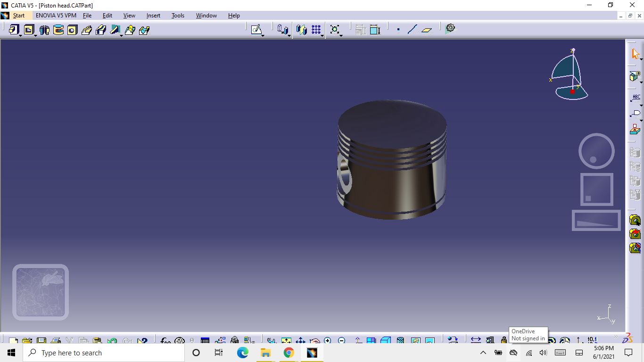Click the OneDrive Not signed in notification
The height and width of the screenshot is (362, 644).
coord(528,335)
